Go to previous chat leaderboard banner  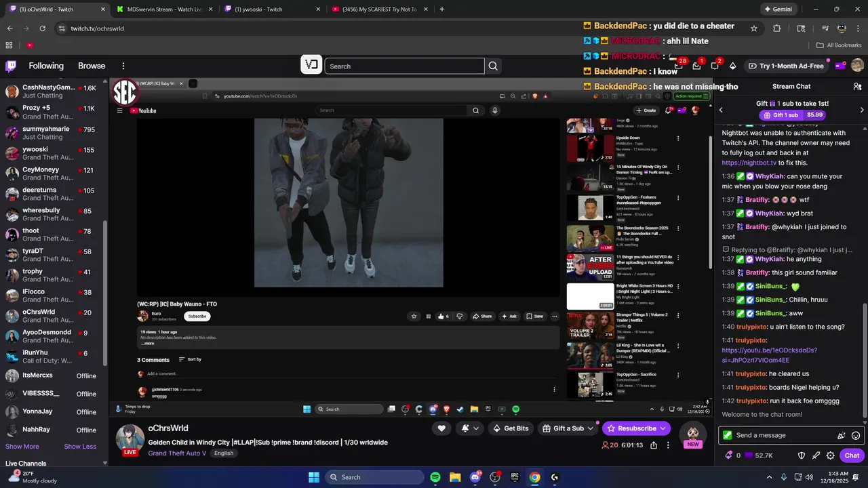(x=721, y=110)
